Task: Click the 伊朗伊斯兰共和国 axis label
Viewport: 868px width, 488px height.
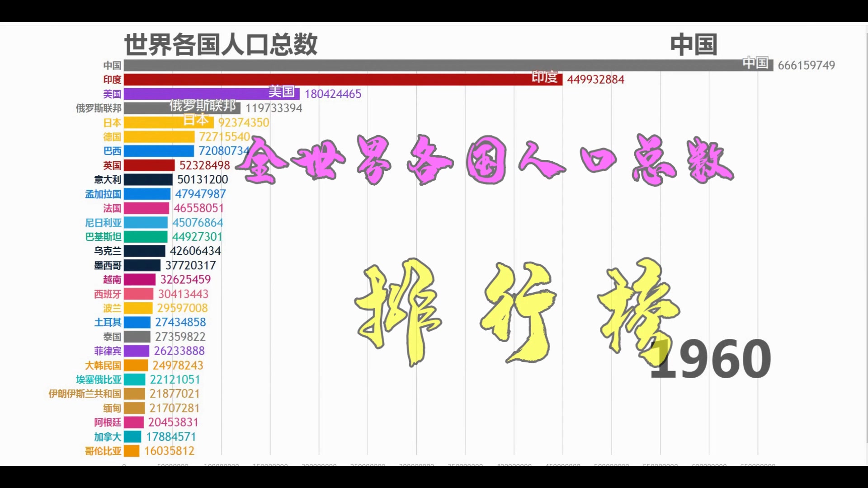Action: coord(85,394)
